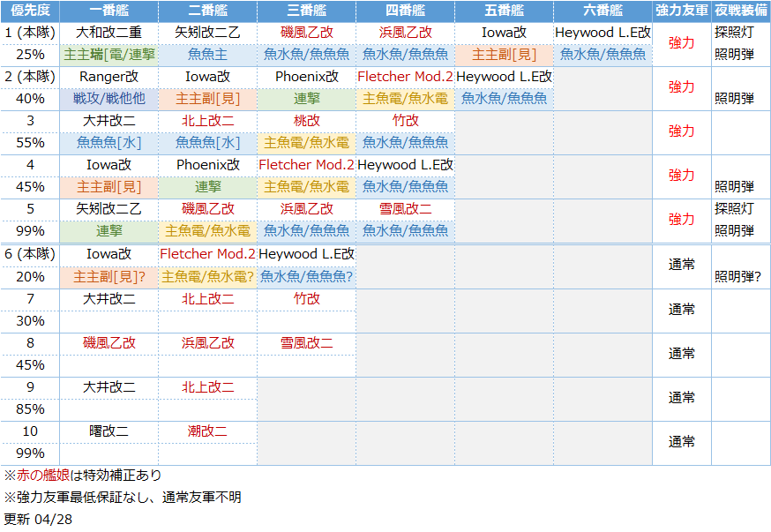Click the 一番艦 column header
The height and width of the screenshot is (532, 771).
[x=109, y=11]
